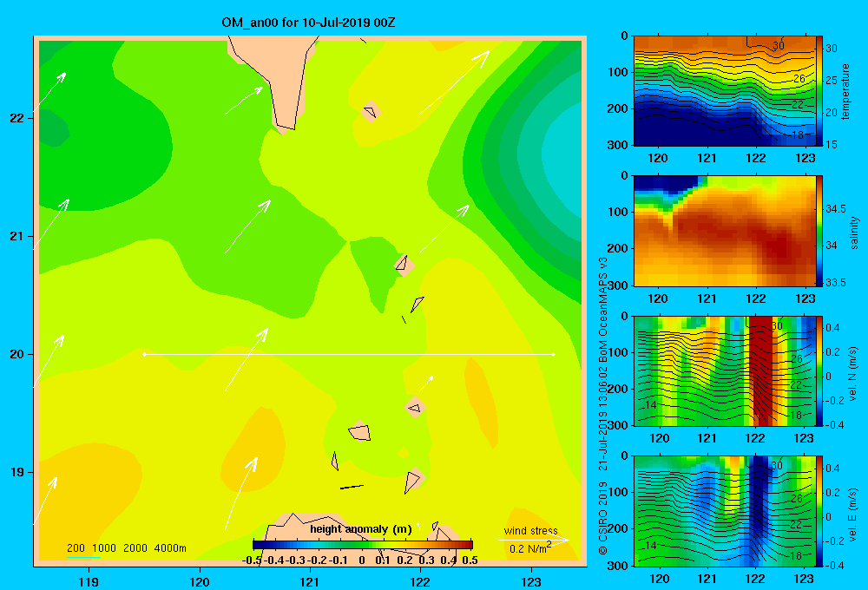Click the "-0.5" tick on the height anomaly bar
The image size is (868, 590).
point(252,560)
